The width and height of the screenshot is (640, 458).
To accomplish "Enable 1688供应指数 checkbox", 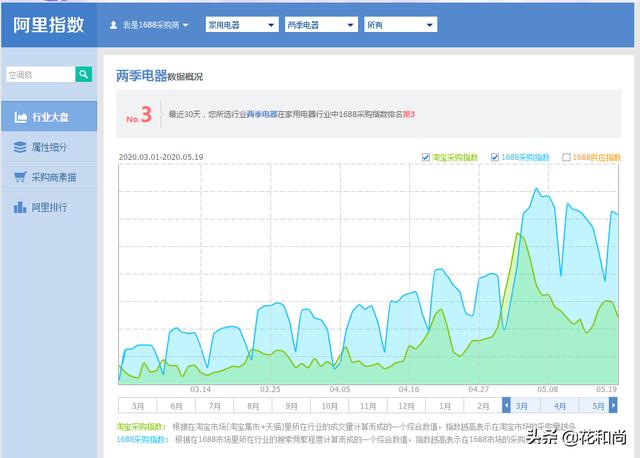I will pos(566,157).
